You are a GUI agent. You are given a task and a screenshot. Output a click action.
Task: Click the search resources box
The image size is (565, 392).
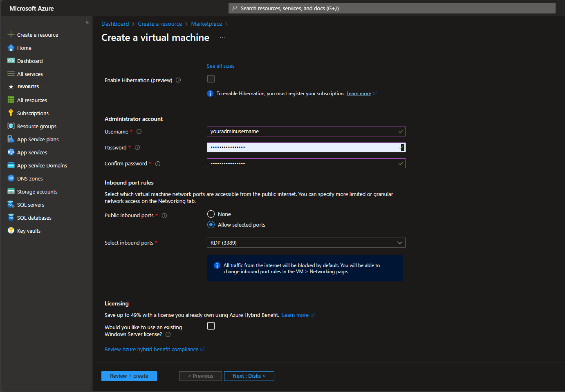(x=392, y=8)
